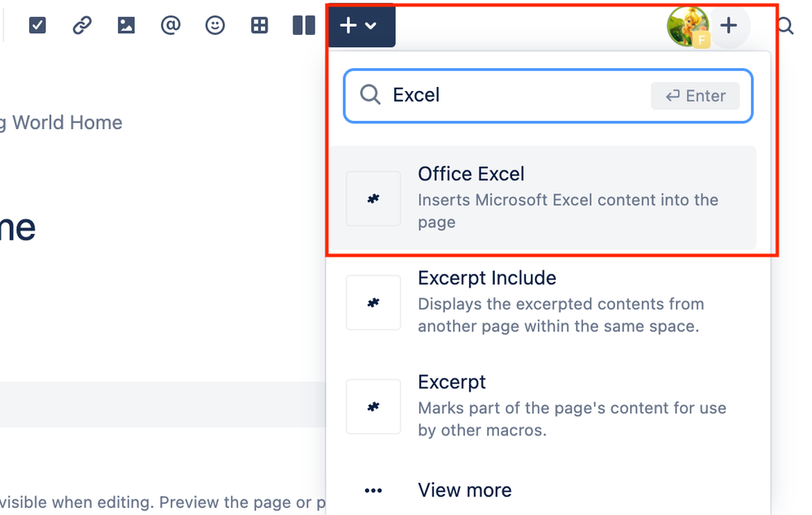The width and height of the screenshot is (812, 515).
Task: Click 'Marks part of the page's content' description
Action: [572, 418]
